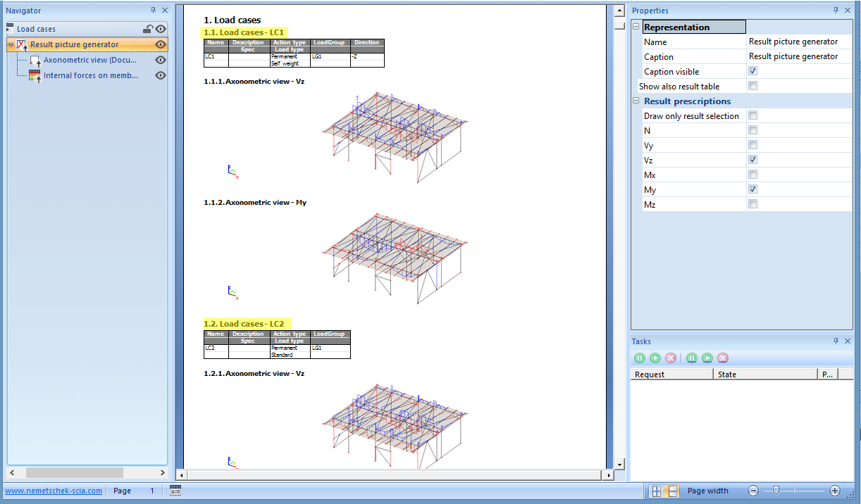Image resolution: width=861 pixels, height=504 pixels.
Task: Click the document vertical scrollbar down arrow
Action: coord(619,465)
